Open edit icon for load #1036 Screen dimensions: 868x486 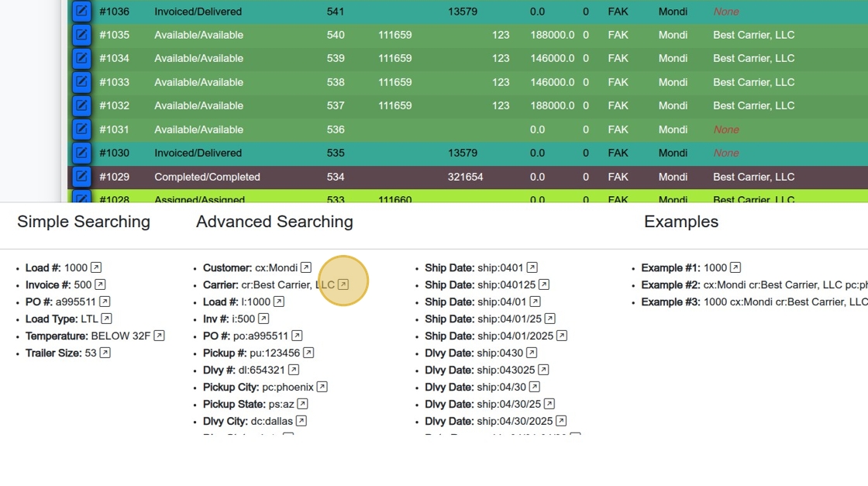point(81,11)
